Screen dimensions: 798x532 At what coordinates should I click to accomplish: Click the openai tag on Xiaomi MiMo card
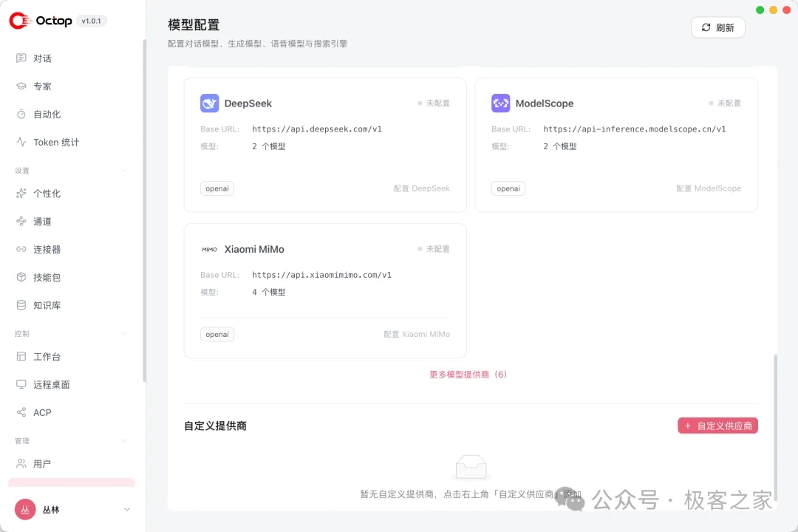tap(217, 335)
